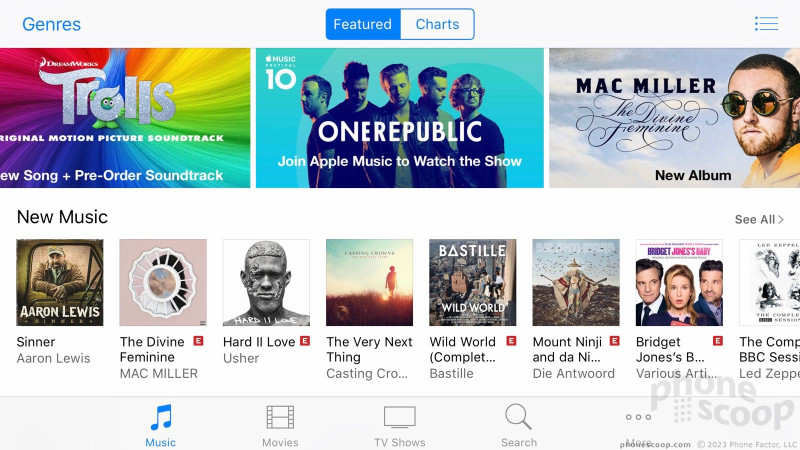Click the Bridget Jones's Baby soundtrack cover

679,283
